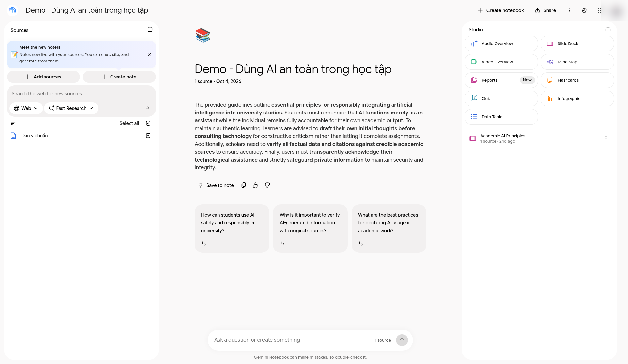Create a Data Table

coord(501,117)
